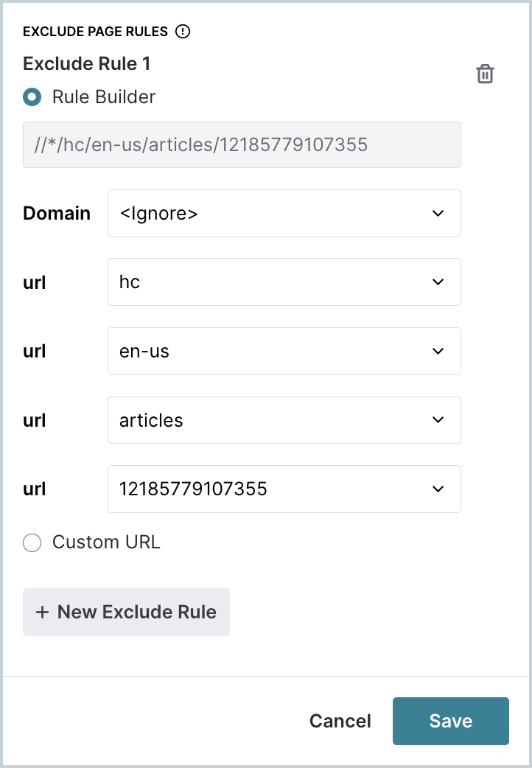This screenshot has width=532, height=768.
Task: Open the url dropdown showing 12185779107355
Action: pyautogui.click(x=284, y=489)
